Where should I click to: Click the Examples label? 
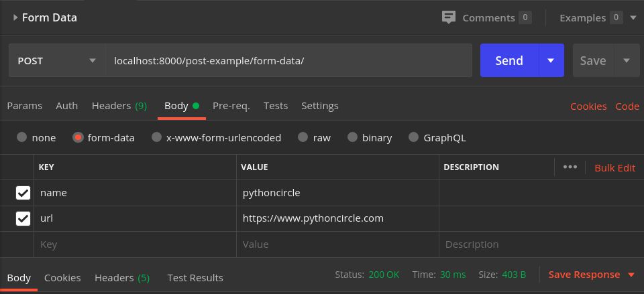[x=582, y=18]
